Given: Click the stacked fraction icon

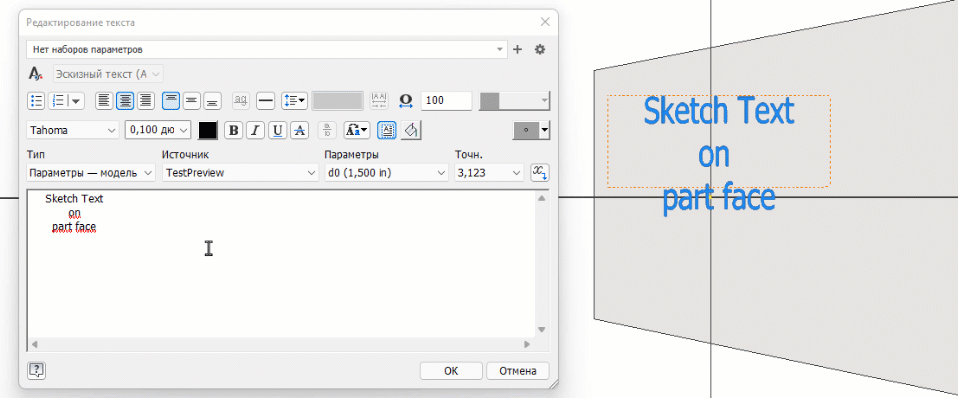Looking at the screenshot, I should pos(328,130).
